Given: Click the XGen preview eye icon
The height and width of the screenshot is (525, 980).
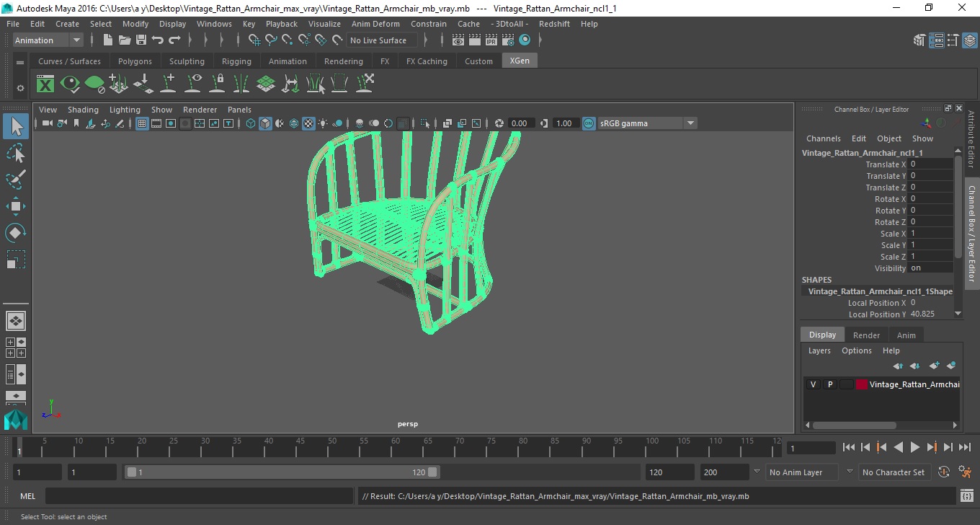Looking at the screenshot, I should [70, 84].
